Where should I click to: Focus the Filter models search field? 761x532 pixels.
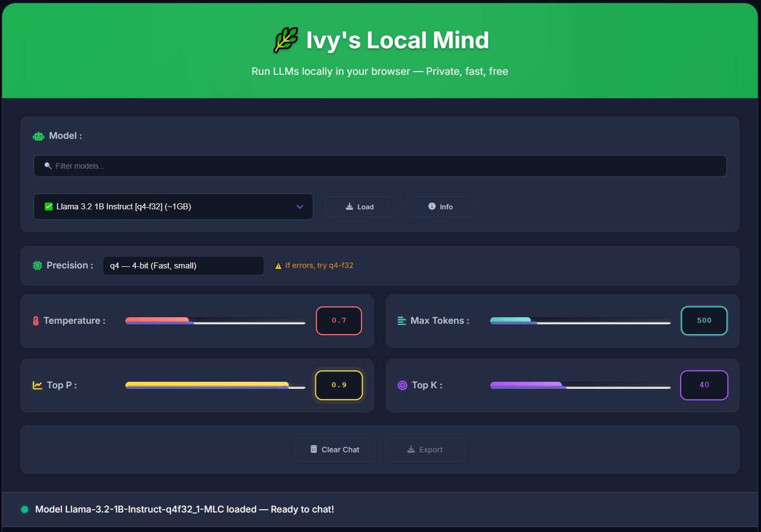380,166
